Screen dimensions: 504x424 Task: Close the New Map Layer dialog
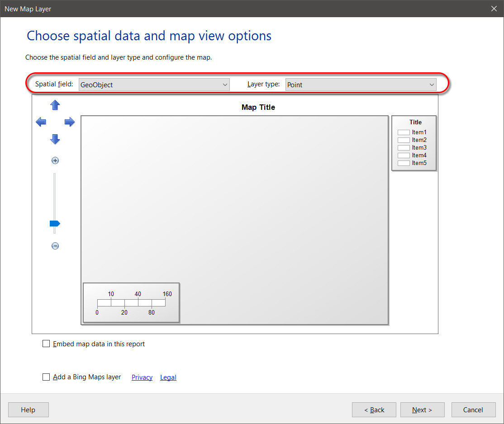click(x=494, y=9)
